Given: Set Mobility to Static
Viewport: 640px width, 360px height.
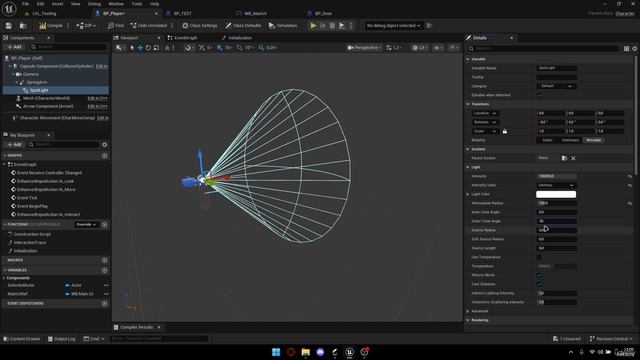Looking at the screenshot, I should pyautogui.click(x=547, y=140).
